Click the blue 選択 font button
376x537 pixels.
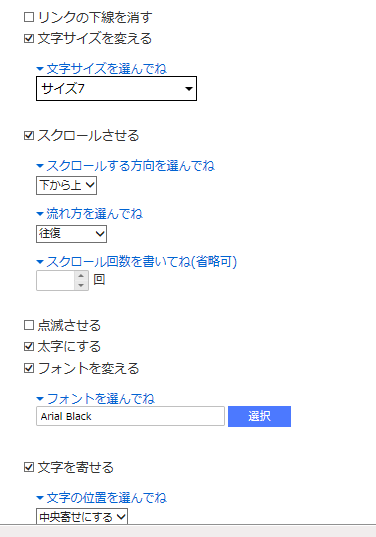point(259,416)
